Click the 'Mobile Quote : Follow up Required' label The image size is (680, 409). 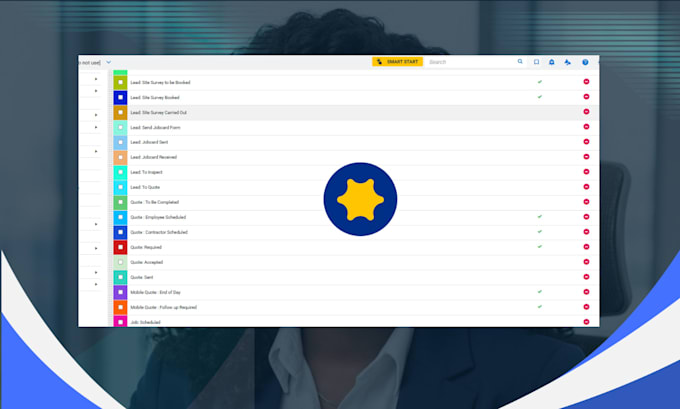(163, 307)
